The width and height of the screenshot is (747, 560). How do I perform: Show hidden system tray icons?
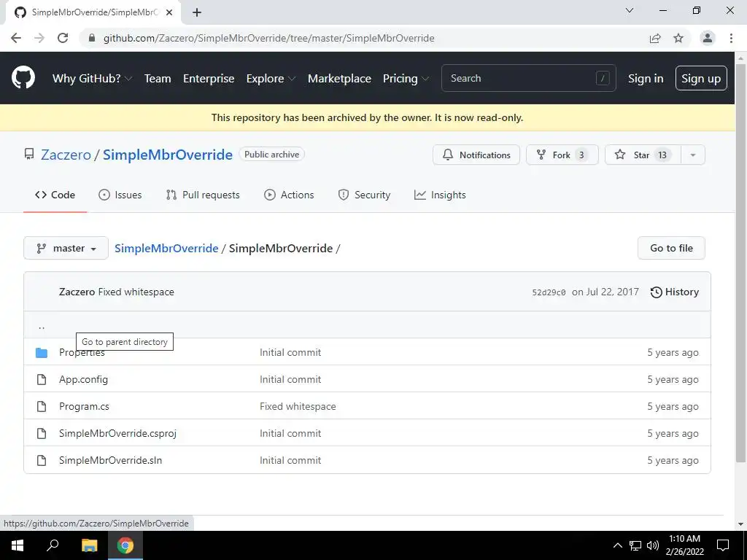coord(617,545)
